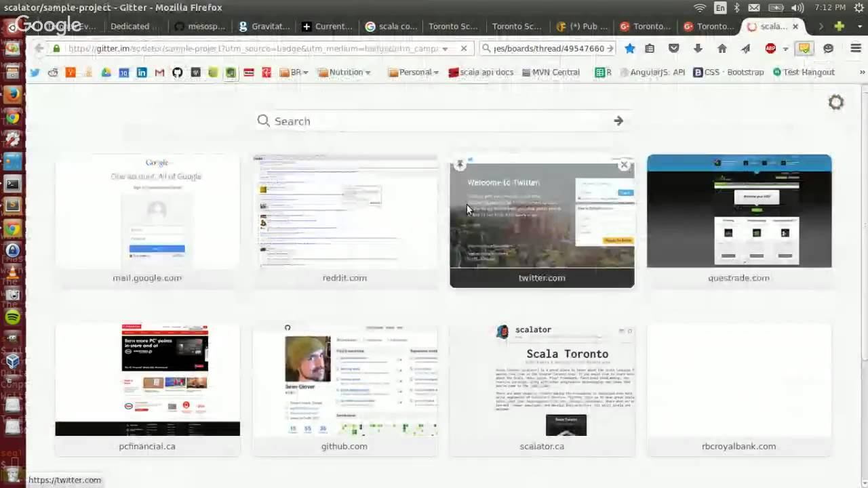Open the Wi-Fi network indicator
Screen dimensions: 868x488
pos(700,7)
